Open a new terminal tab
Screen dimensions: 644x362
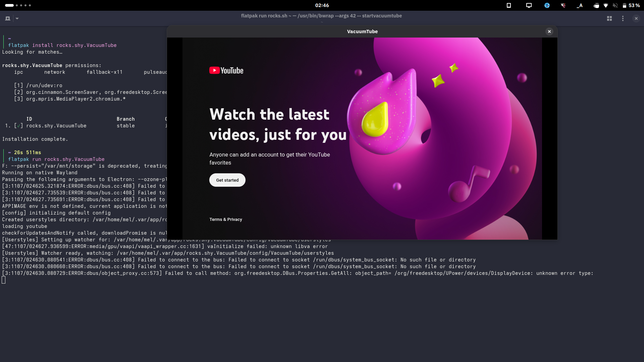pyautogui.click(x=8, y=18)
